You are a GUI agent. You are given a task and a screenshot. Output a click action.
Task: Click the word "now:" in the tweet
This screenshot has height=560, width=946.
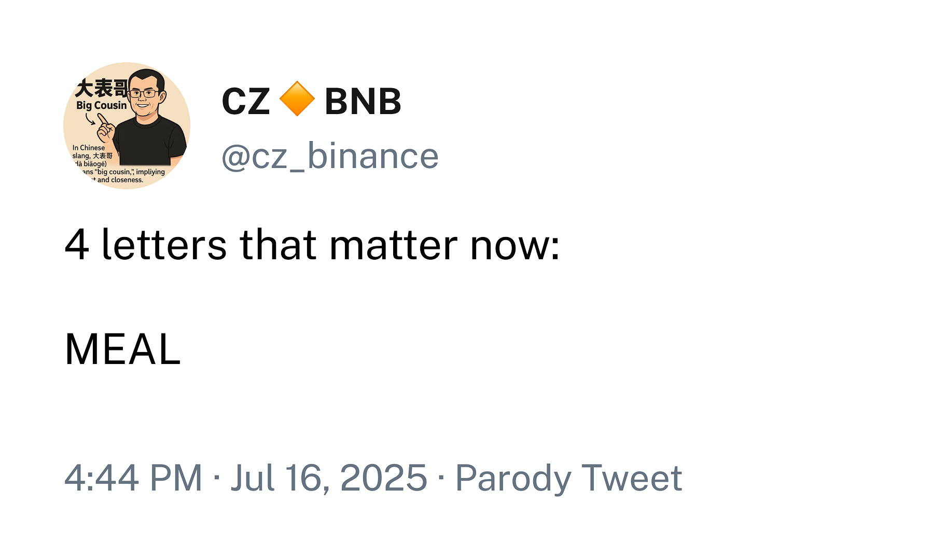point(515,245)
